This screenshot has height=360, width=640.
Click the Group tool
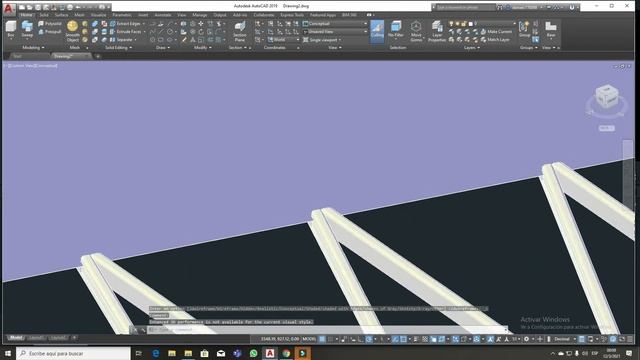click(524, 29)
